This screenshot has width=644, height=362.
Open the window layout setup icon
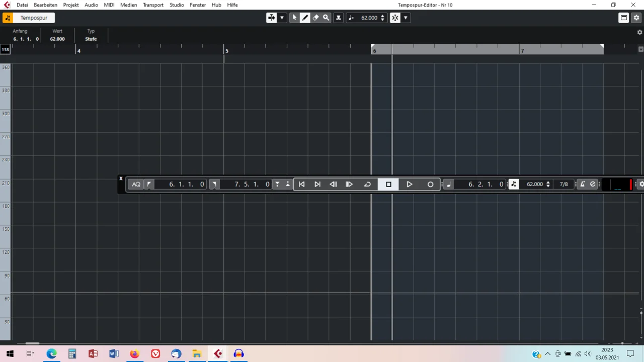(624, 18)
